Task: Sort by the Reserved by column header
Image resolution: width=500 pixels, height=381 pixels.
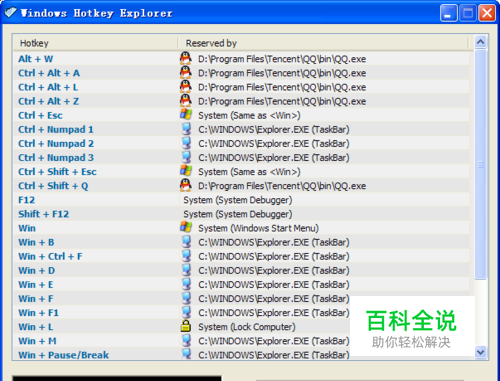Action: click(323, 43)
